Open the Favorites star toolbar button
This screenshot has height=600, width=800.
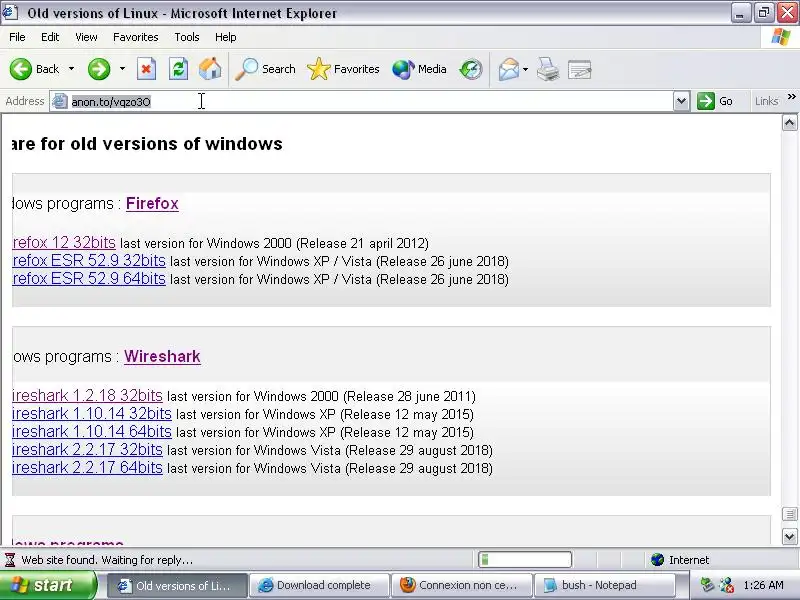(343, 69)
